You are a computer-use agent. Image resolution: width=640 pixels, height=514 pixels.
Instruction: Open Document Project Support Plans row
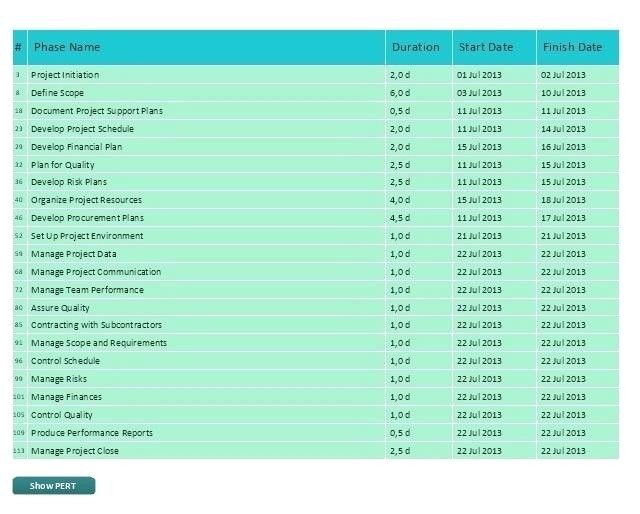96,111
